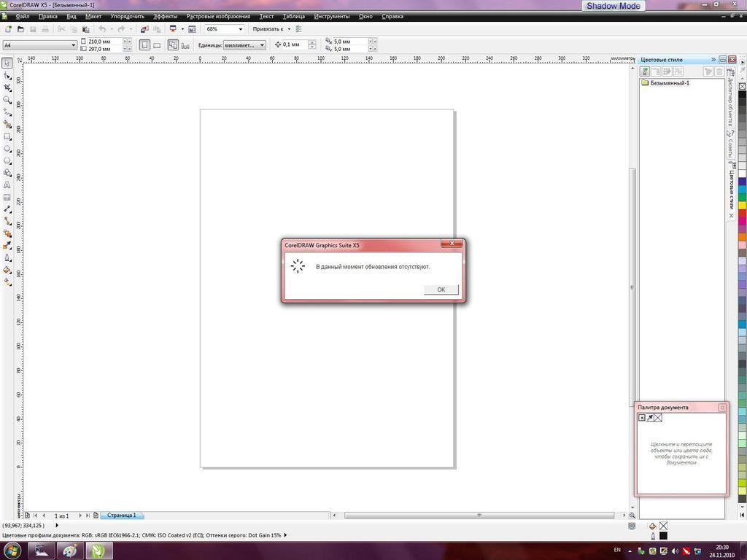
Task: Select the Freehand tool in toolbox
Action: coord(7,112)
